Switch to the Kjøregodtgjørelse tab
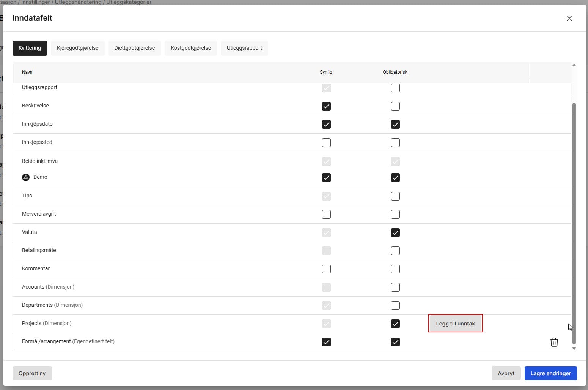Screen dimensions: 588x390 [77, 48]
